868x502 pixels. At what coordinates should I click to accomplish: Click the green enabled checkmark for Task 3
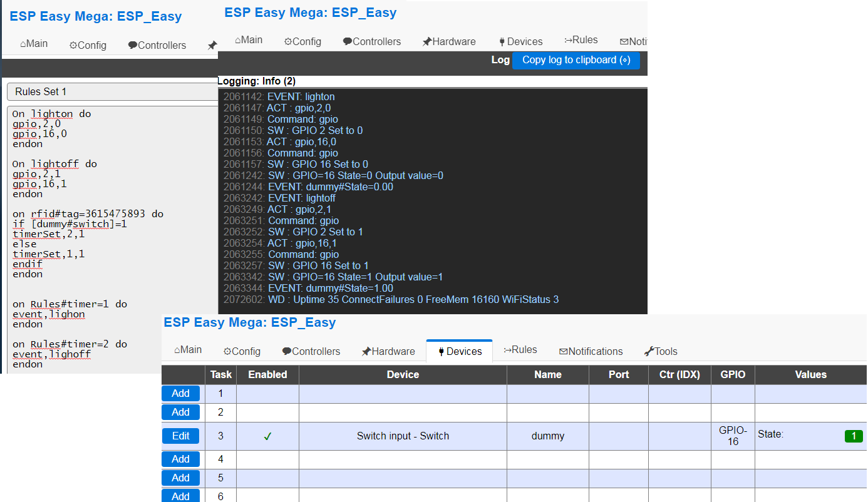coord(267,436)
